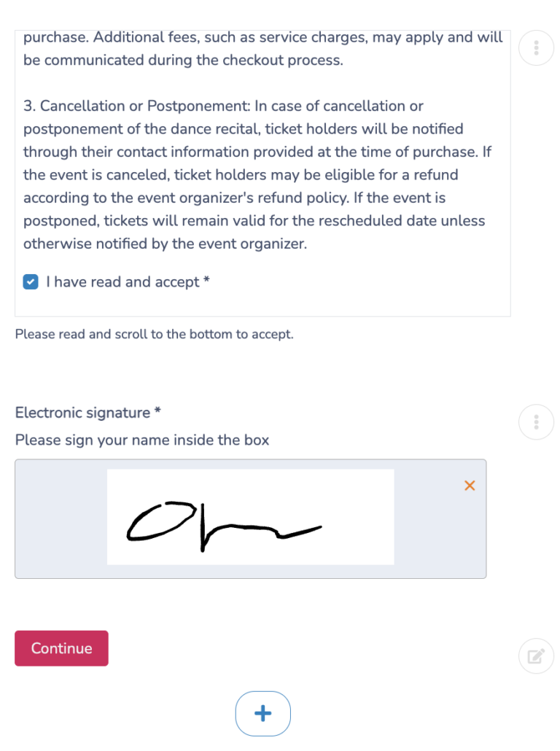Click the Continue button
This screenshot has height=751, width=560.
[61, 648]
